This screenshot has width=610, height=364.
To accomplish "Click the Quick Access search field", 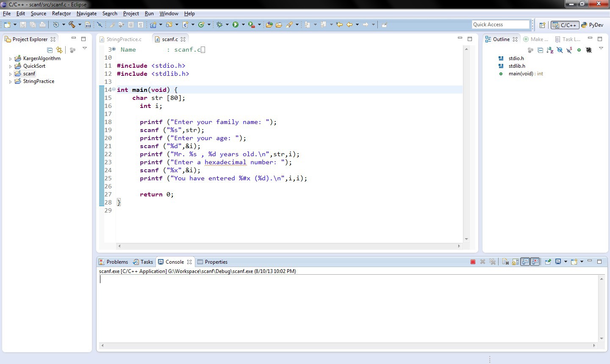I will coord(500,25).
